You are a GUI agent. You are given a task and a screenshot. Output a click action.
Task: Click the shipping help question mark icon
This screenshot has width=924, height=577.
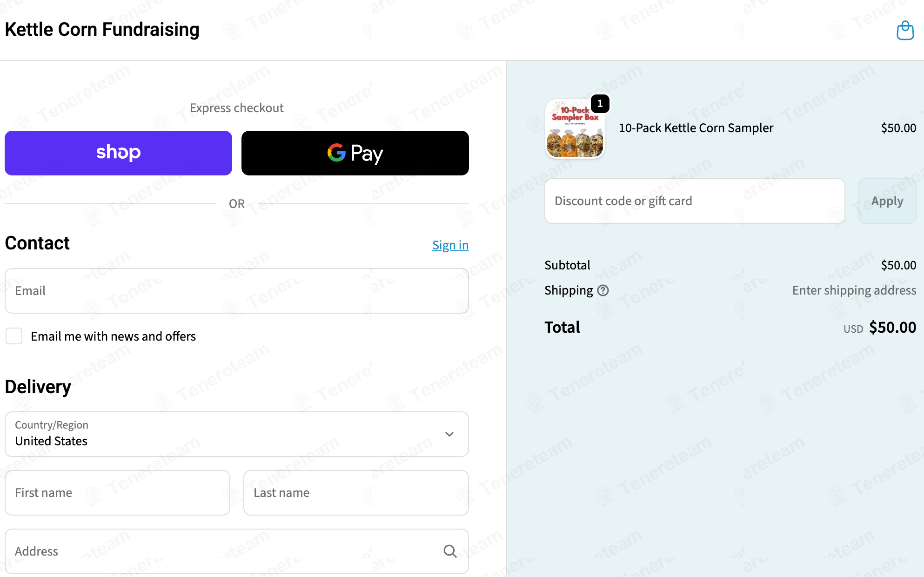tap(603, 290)
